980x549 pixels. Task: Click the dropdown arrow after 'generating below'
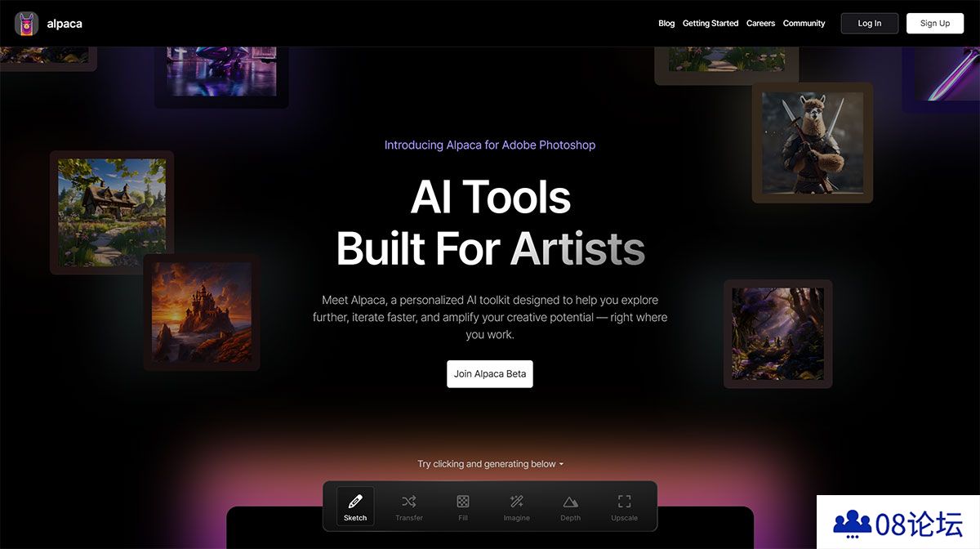pos(561,464)
